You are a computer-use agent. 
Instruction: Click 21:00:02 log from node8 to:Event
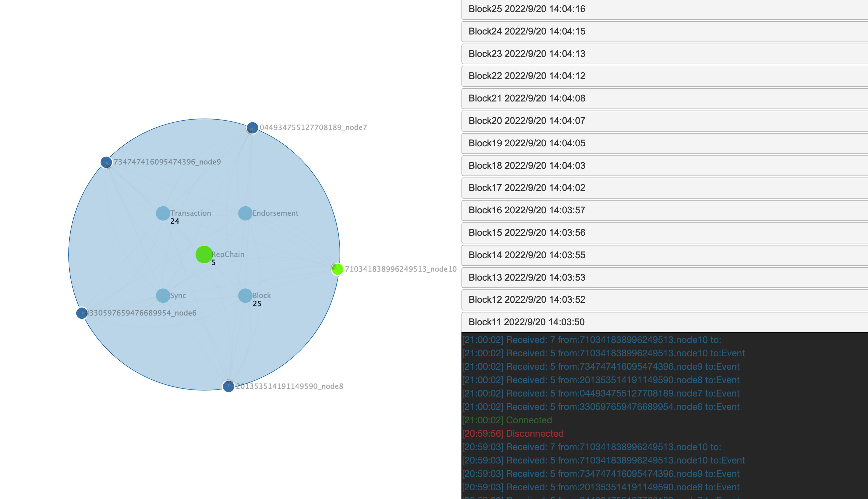coord(601,380)
